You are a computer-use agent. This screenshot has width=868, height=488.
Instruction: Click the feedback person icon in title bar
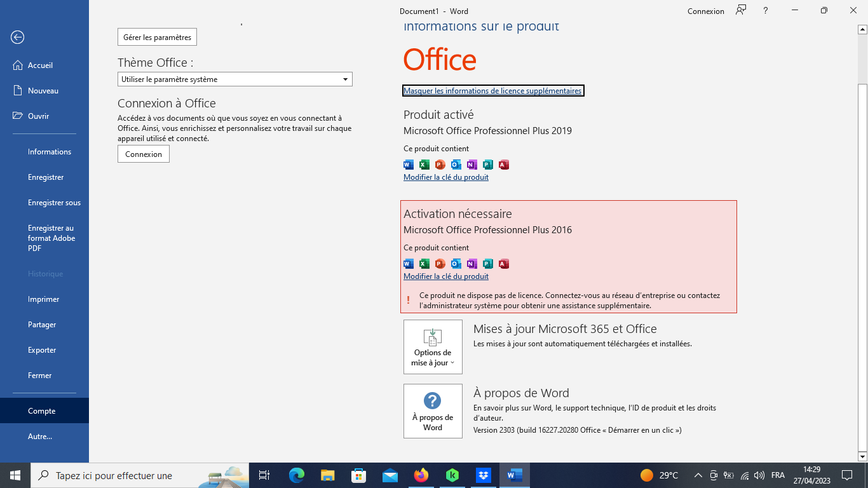click(741, 10)
